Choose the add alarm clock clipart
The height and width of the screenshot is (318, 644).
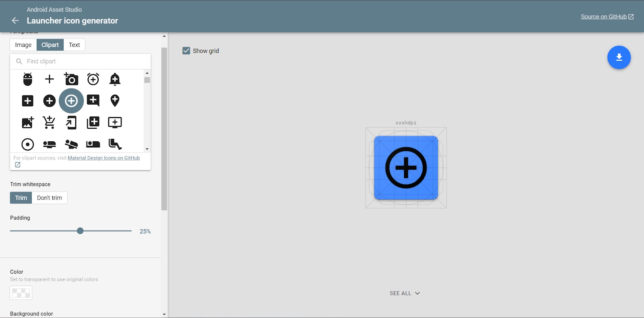[93, 79]
